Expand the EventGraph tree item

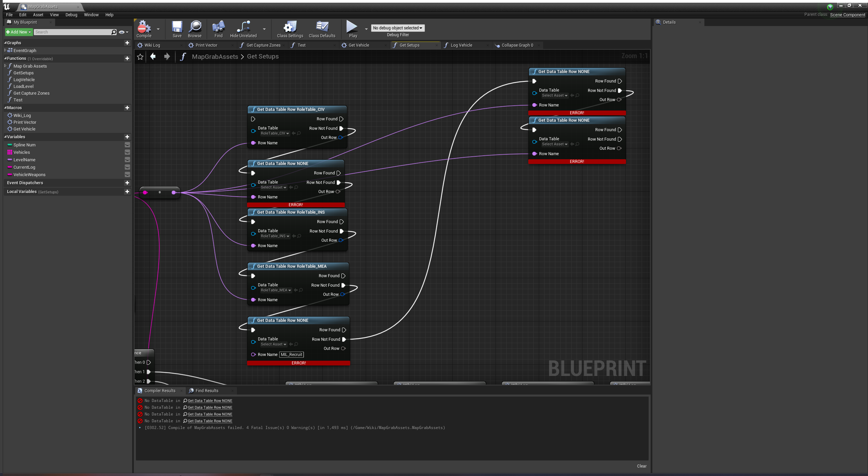[x=5, y=50]
